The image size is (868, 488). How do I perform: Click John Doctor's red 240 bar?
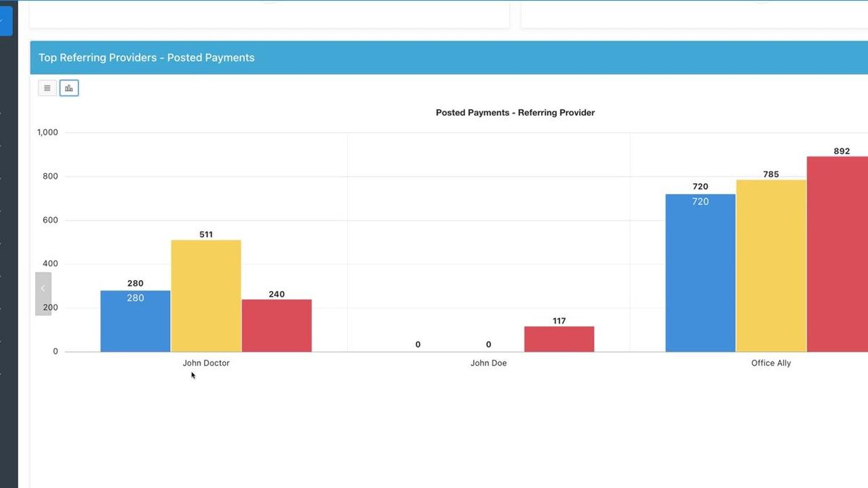coord(276,326)
